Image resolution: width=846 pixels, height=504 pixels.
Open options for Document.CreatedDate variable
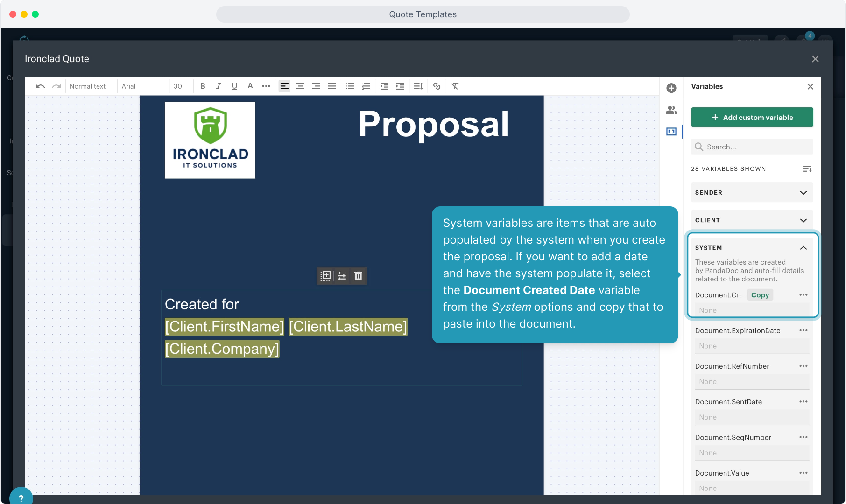pyautogui.click(x=804, y=295)
